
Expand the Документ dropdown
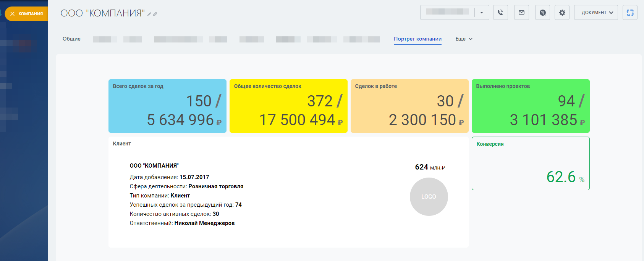[596, 13]
